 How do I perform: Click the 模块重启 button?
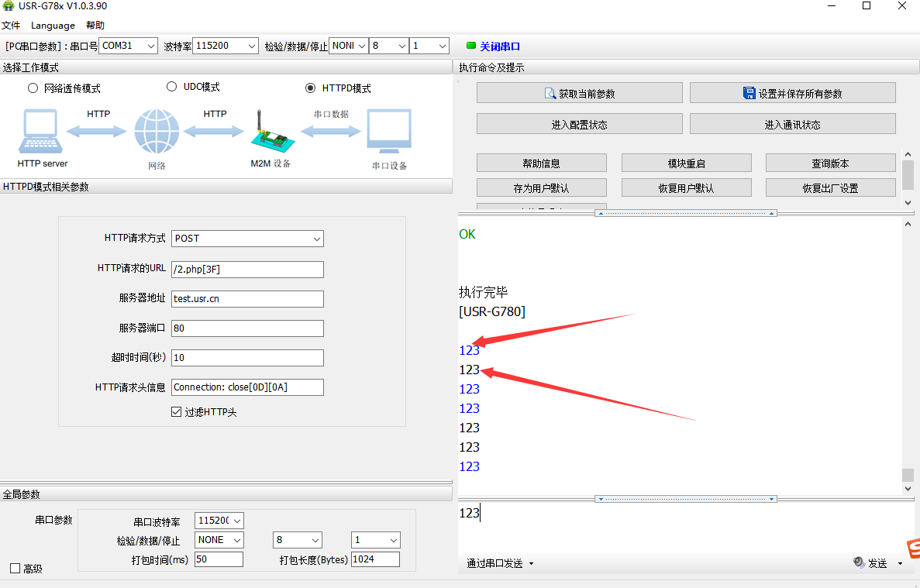click(686, 163)
